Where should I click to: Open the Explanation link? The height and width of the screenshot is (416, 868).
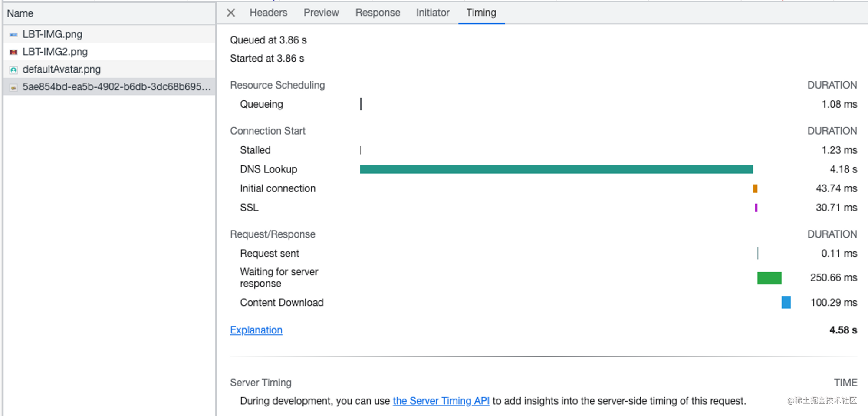(256, 330)
